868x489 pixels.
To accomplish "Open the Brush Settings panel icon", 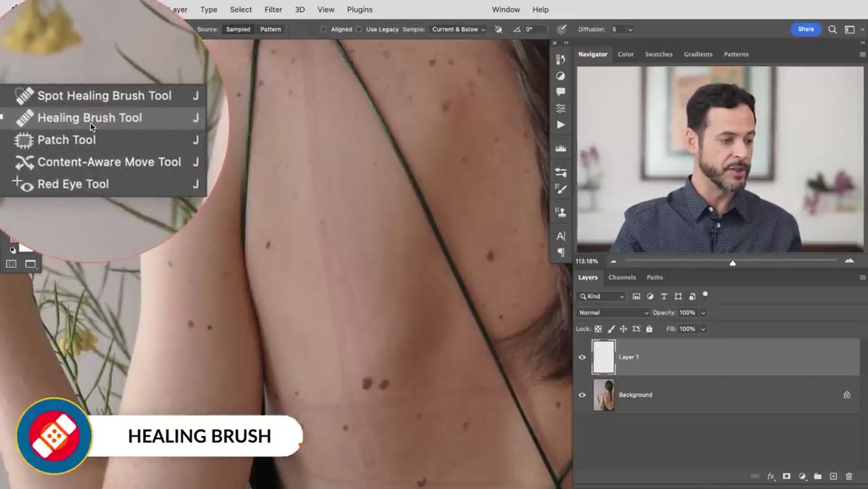I will (561, 173).
